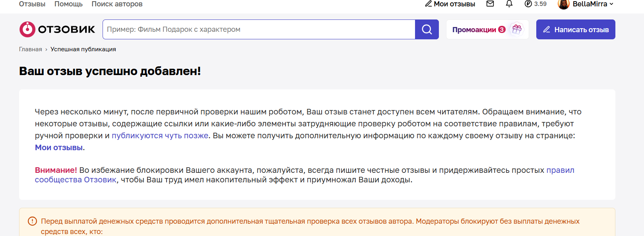Image resolution: width=644 pixels, height=236 pixels.
Task: Click the Otzovik logo icon
Action: pyautogui.click(x=27, y=29)
